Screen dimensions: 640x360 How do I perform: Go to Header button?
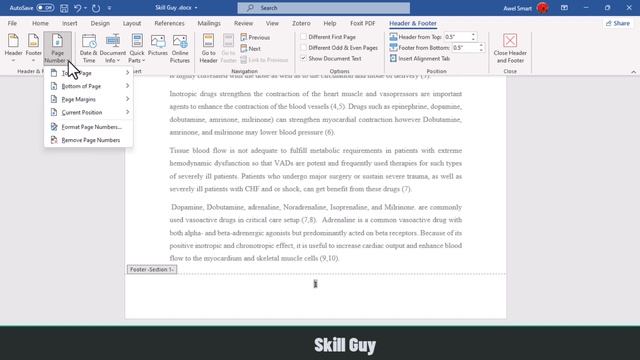click(x=208, y=48)
